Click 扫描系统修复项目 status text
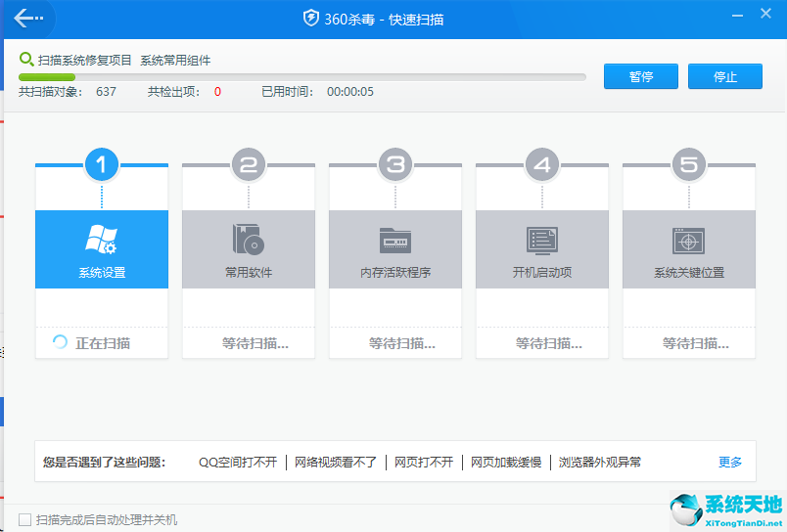 coord(85,61)
